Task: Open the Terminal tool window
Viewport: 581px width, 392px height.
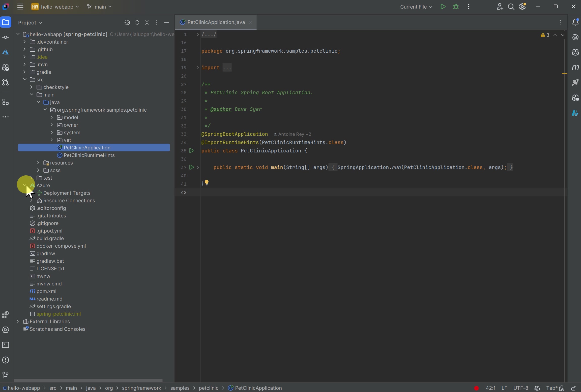Action: tap(6, 345)
